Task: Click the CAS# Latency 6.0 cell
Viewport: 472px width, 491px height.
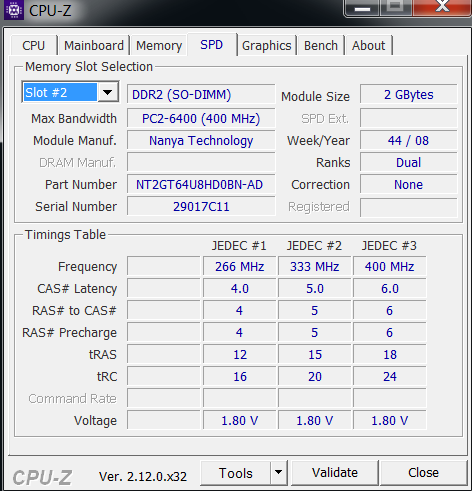Action: pos(390,288)
